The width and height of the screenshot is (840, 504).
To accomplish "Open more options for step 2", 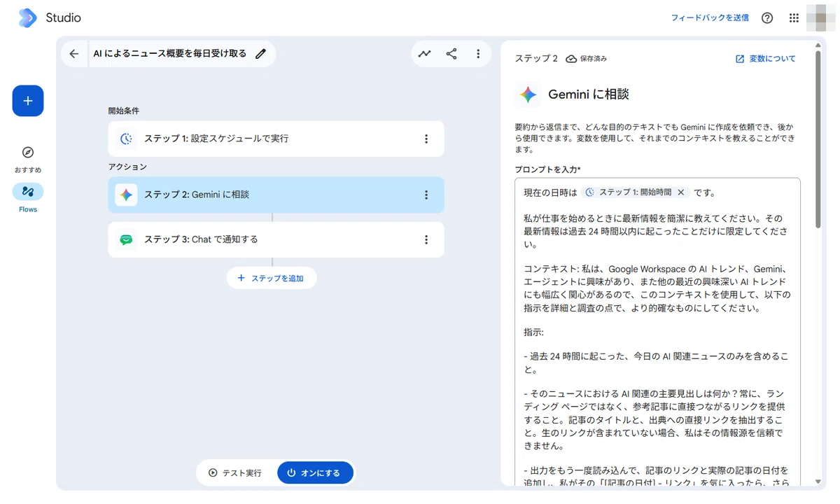I will click(x=426, y=195).
